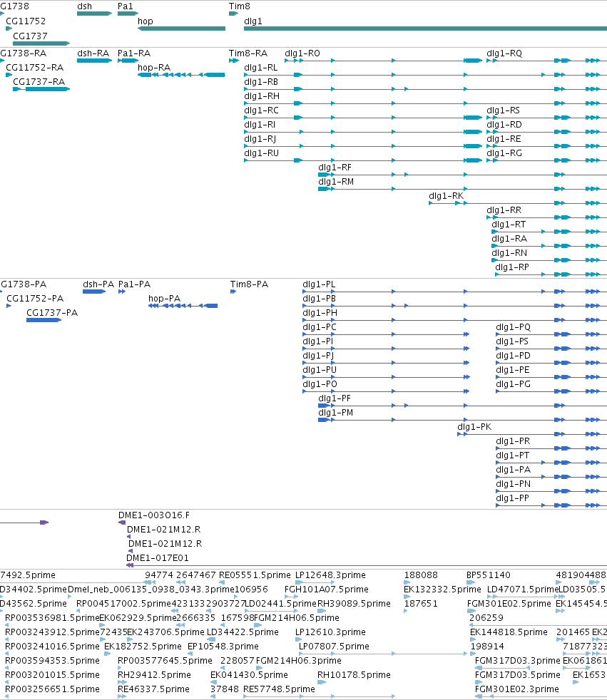The image size is (607, 700).
Task: Choose the dlg1-RC transcript
Action: [261, 110]
